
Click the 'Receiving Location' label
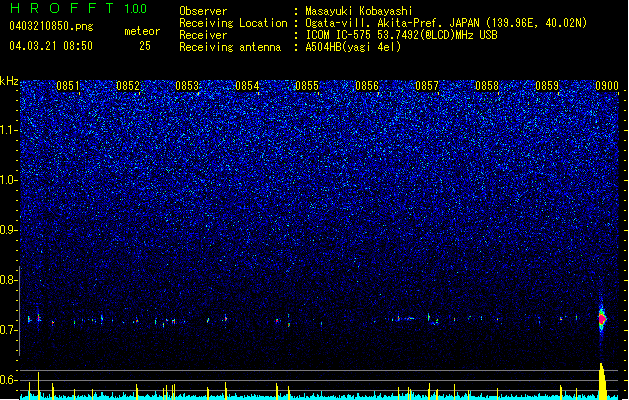pyautogui.click(x=233, y=23)
